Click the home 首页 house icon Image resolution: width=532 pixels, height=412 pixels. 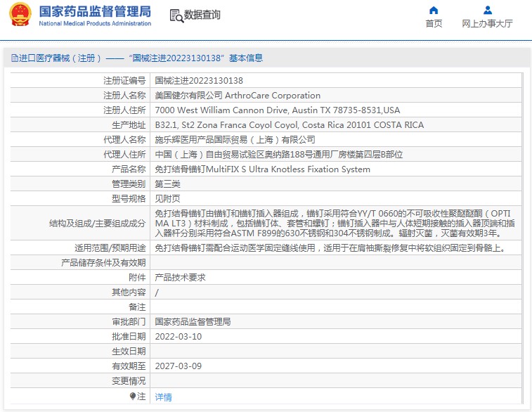click(434, 10)
